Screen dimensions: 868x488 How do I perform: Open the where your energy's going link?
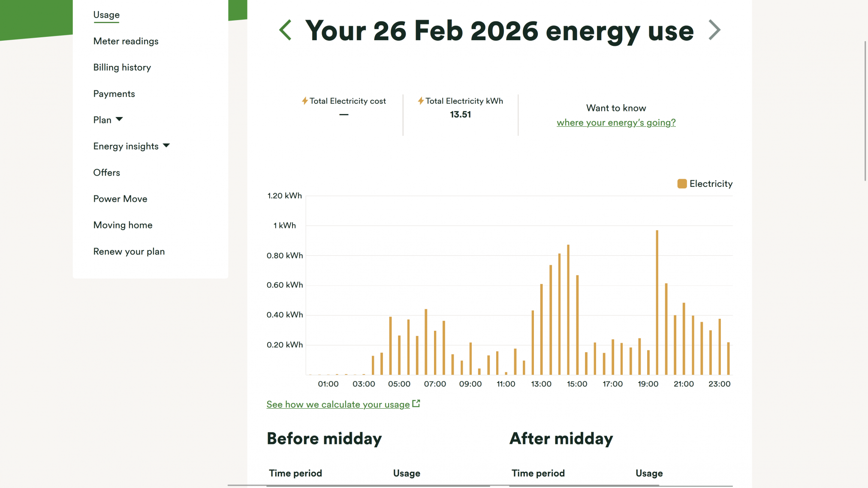[x=616, y=123]
